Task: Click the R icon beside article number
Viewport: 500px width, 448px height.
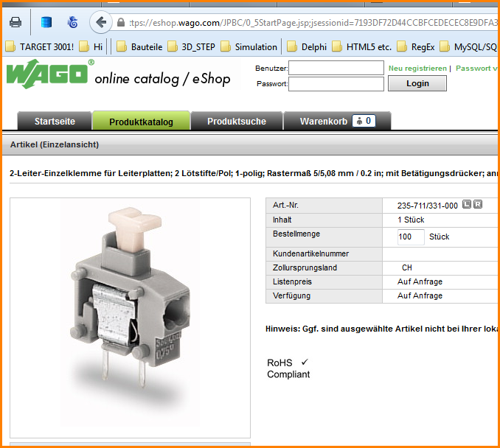Action: (x=478, y=204)
